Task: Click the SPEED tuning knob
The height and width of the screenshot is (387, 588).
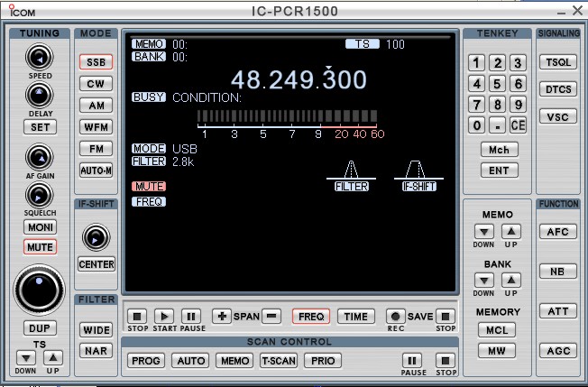Action: (40, 58)
